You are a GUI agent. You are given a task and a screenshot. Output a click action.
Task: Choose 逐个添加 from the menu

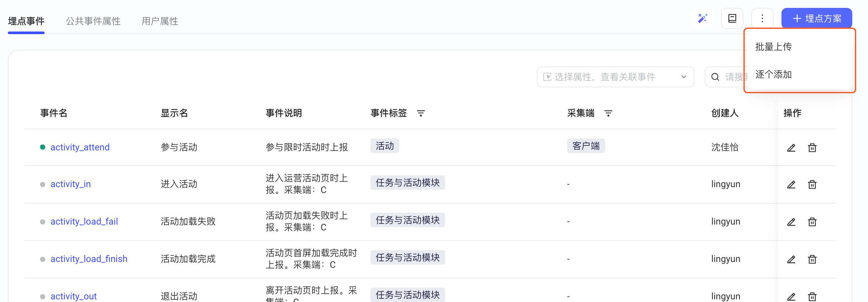(773, 74)
